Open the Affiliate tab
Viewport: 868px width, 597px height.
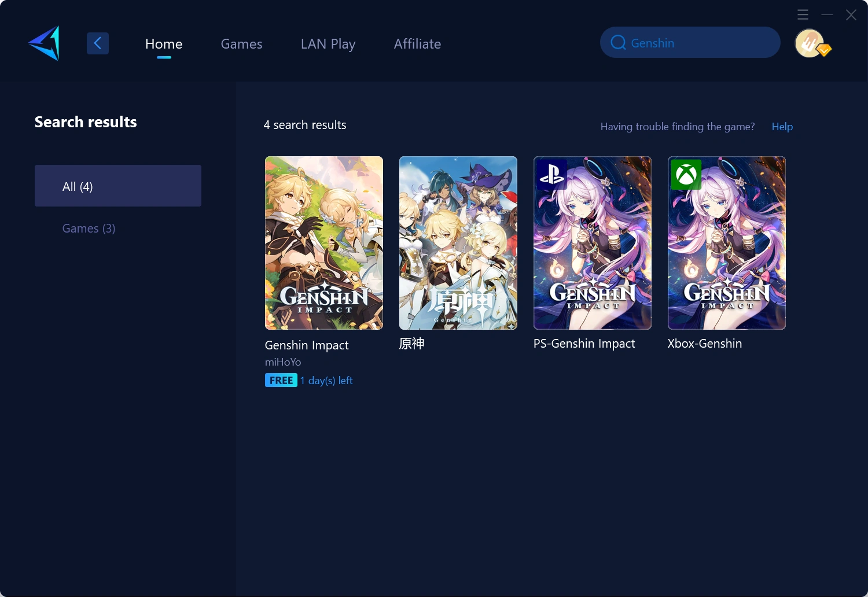coord(417,44)
